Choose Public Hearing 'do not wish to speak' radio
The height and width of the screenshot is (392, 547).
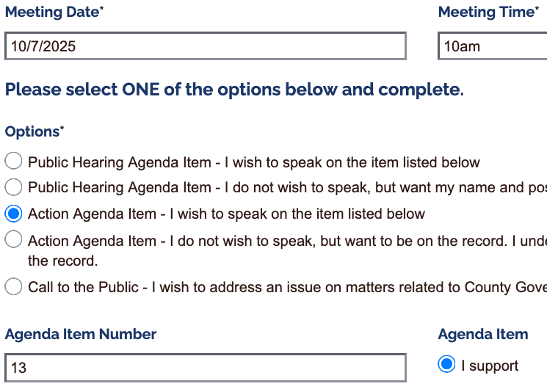tap(13, 187)
